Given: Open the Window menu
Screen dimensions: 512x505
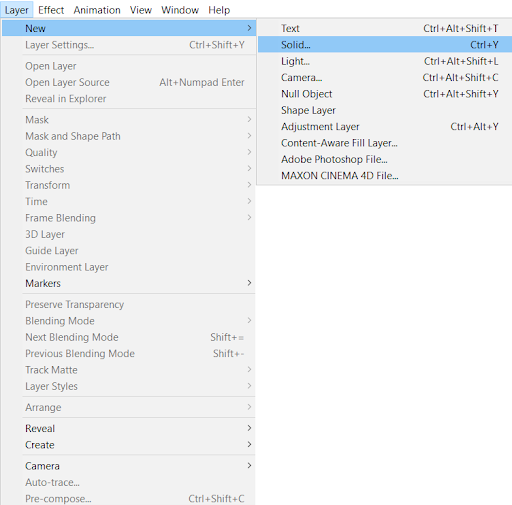Looking at the screenshot, I should pos(180,10).
